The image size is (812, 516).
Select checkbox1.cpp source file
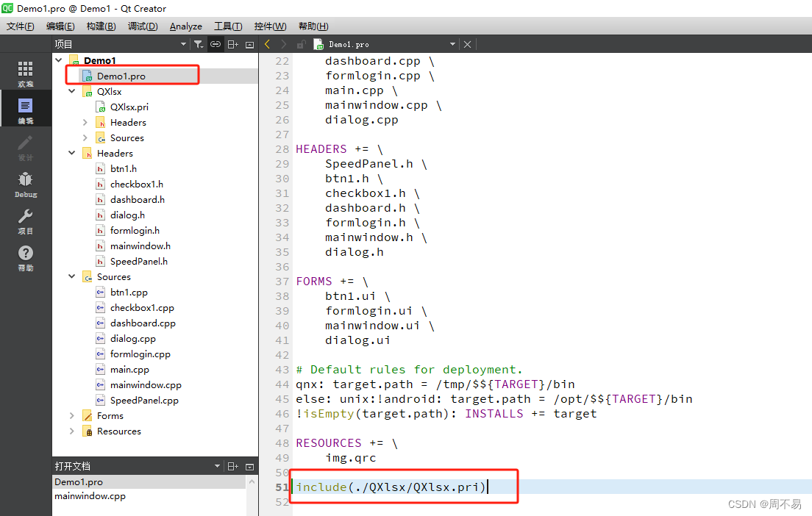tap(142, 308)
